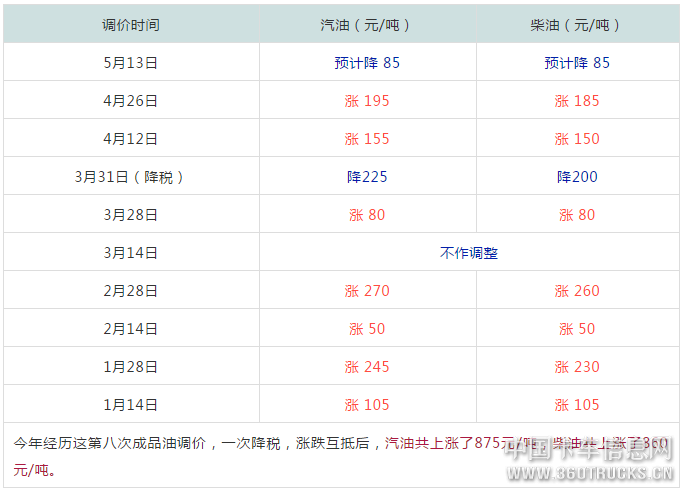Click the 今年经历这第八次成品油调价 footnote text
Viewport: 681px width, 489px height.
(x=109, y=443)
